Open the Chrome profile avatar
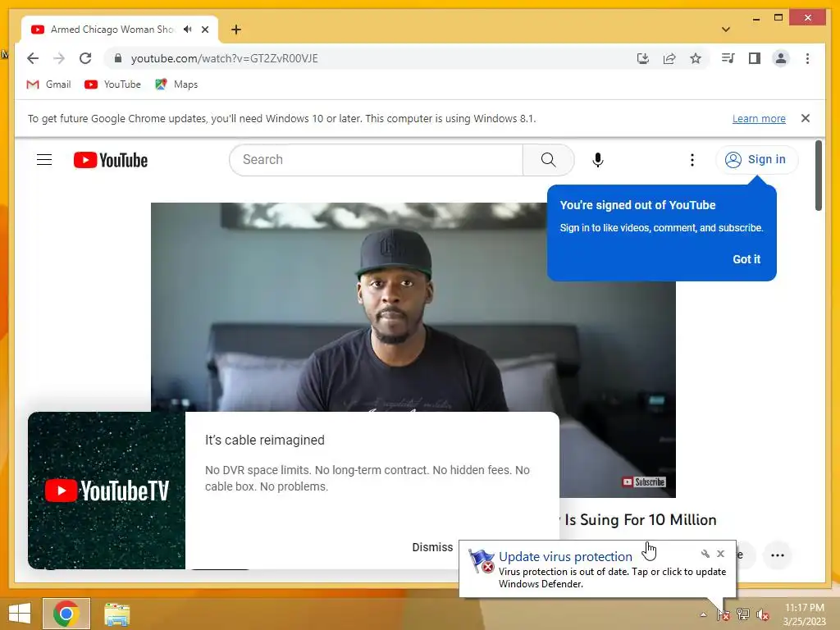Viewport: 840px width, 630px height. point(781,58)
